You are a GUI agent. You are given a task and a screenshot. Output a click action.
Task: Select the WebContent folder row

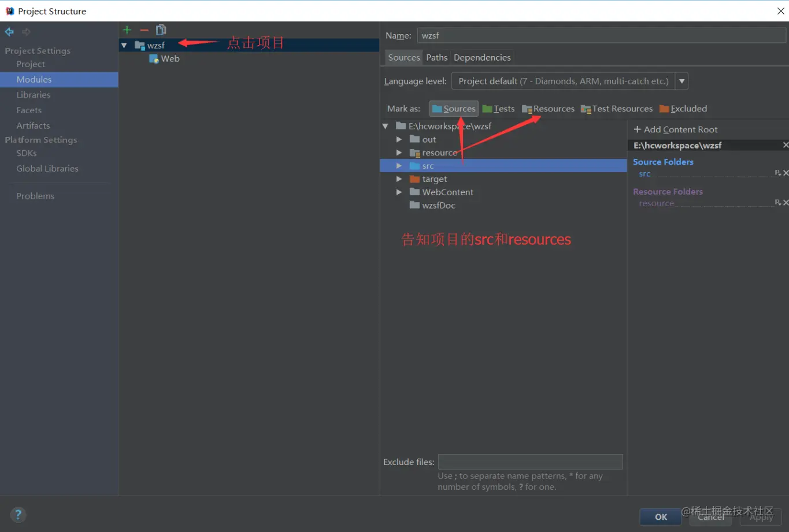pyautogui.click(x=503, y=192)
